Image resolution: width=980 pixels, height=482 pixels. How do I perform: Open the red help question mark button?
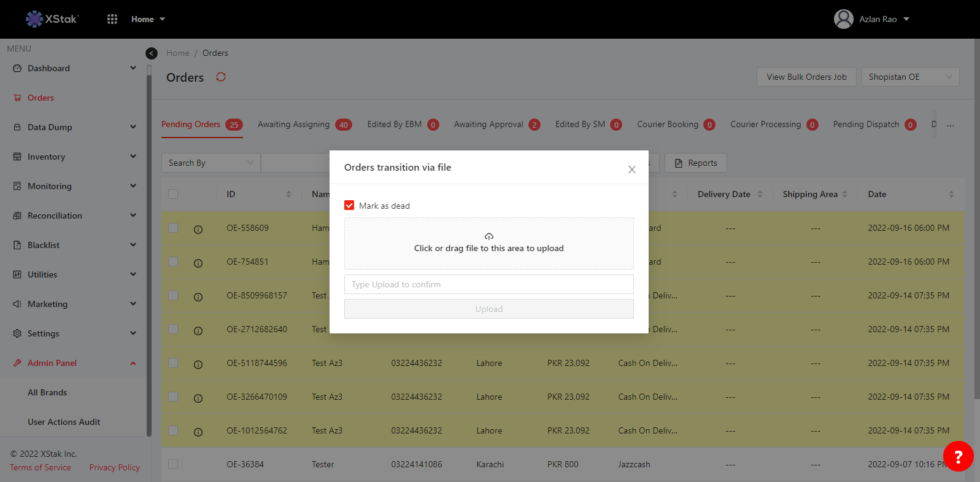pyautogui.click(x=958, y=456)
